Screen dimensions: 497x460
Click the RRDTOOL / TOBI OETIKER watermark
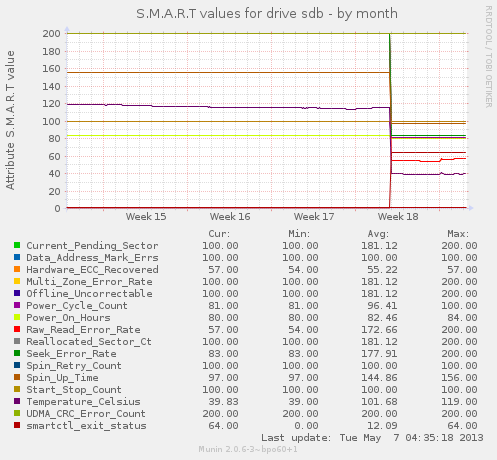pyautogui.click(x=488, y=56)
